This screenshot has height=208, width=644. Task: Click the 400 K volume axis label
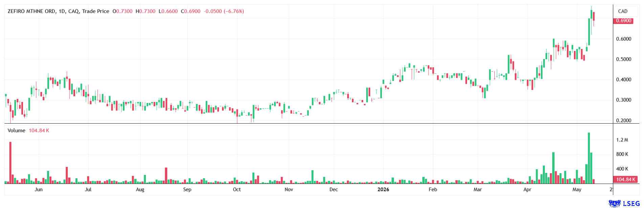(622, 169)
